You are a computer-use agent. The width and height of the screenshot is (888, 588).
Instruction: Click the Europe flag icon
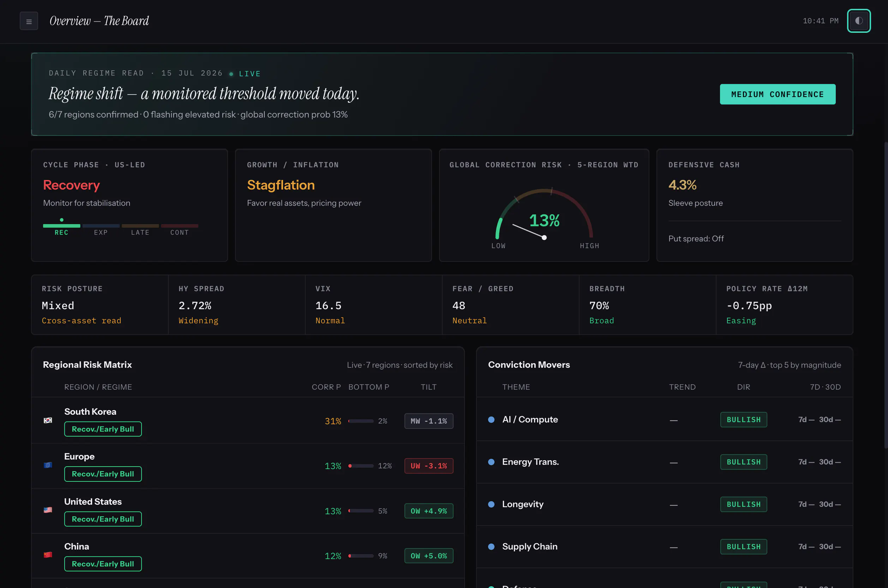48,466
